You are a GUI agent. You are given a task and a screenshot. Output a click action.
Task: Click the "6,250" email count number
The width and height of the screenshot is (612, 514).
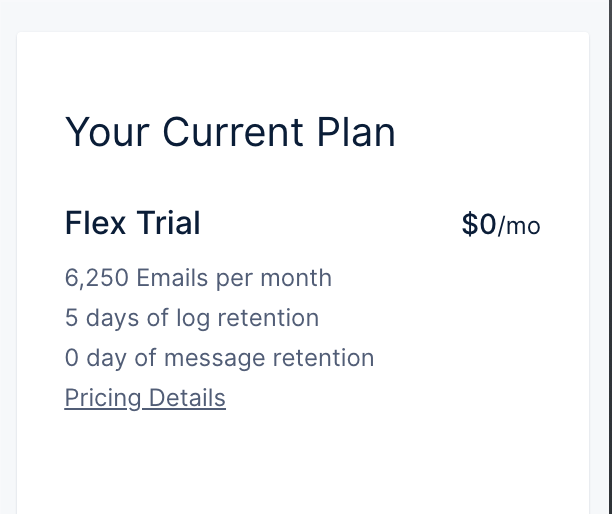pyautogui.click(x=96, y=278)
